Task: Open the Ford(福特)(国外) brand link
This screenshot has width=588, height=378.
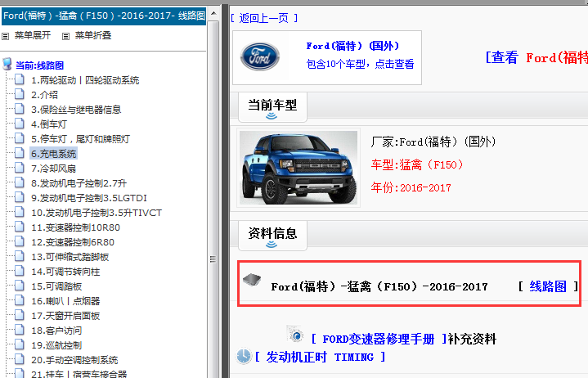Action: (352, 46)
